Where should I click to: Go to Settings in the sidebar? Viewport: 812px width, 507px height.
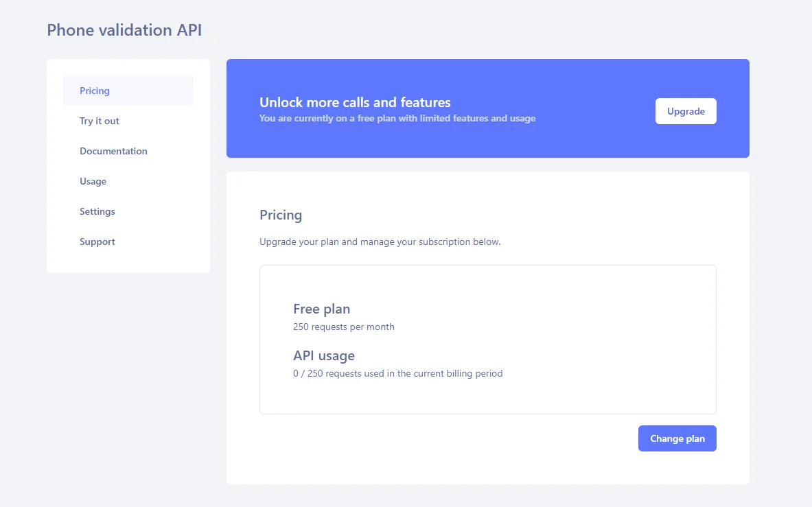[97, 211]
